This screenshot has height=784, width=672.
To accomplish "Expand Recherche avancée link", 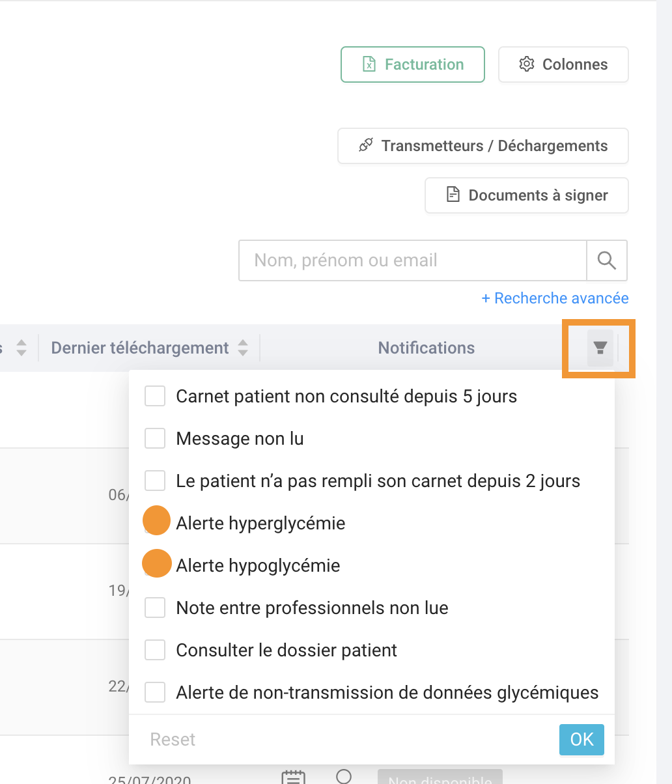I will (555, 298).
